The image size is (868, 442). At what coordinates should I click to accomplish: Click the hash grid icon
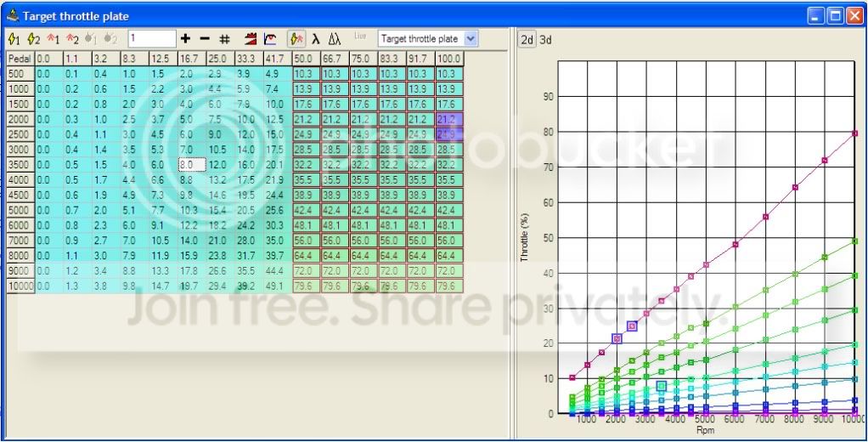point(225,39)
